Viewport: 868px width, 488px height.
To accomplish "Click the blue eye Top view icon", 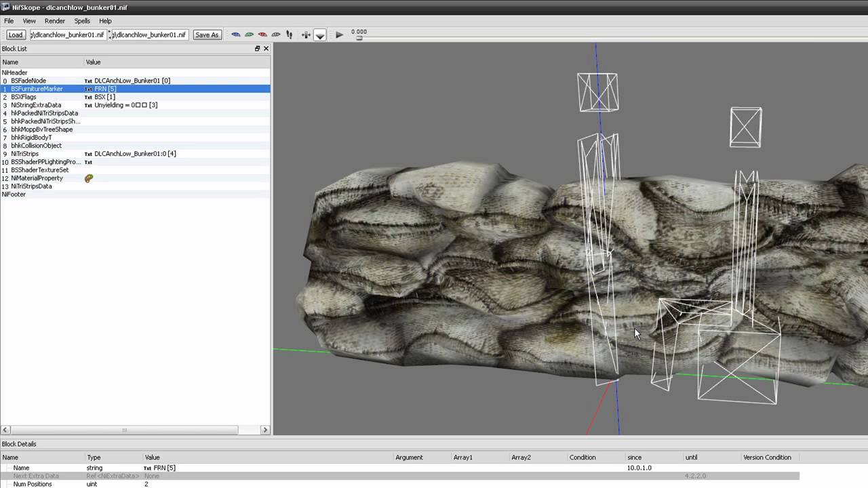I will 236,35.
